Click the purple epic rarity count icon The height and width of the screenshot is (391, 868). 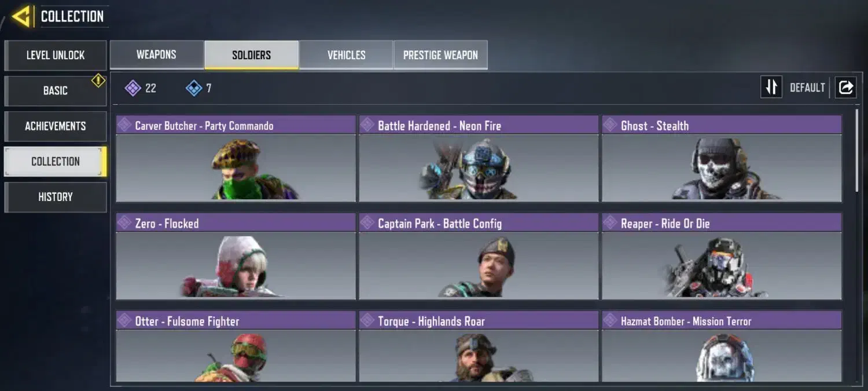tap(133, 88)
